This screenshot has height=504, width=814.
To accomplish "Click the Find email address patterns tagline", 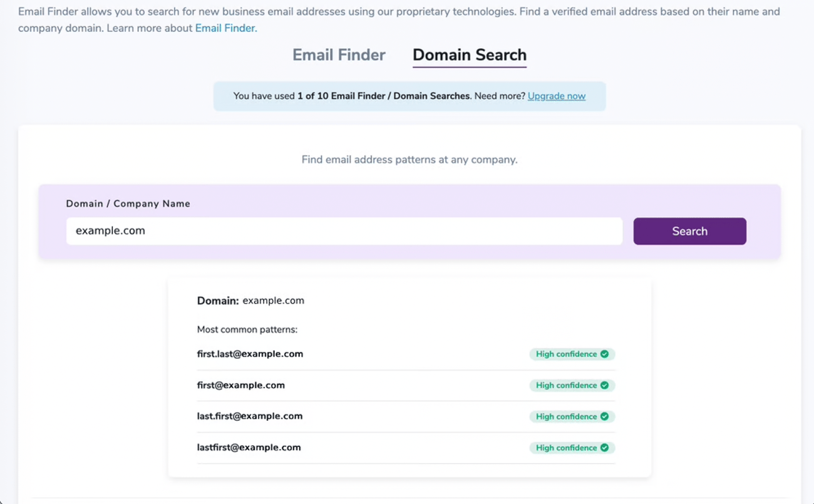I will coord(410,160).
